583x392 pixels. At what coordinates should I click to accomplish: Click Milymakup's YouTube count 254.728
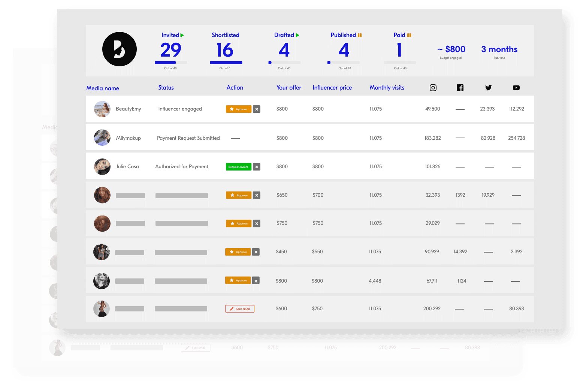click(x=517, y=138)
